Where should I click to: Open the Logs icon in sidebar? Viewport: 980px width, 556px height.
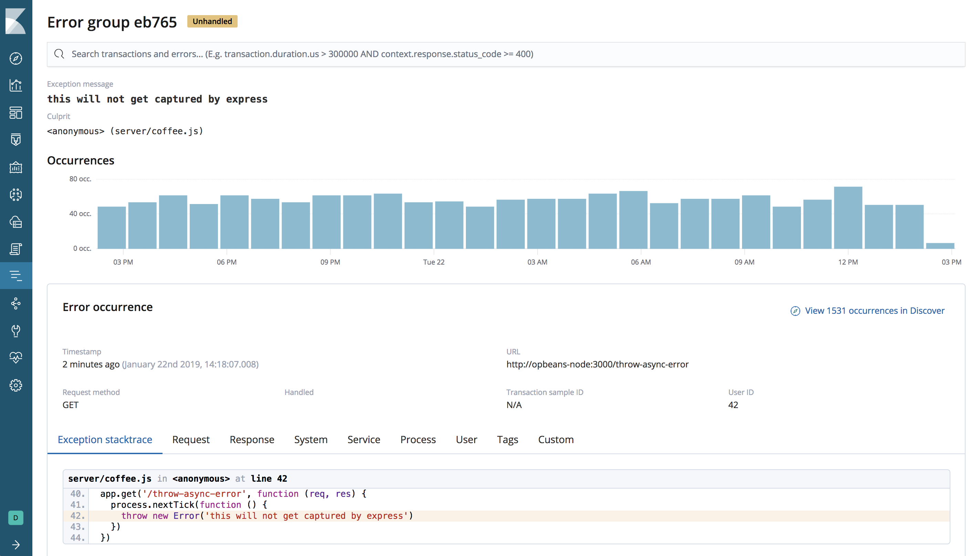click(x=15, y=249)
